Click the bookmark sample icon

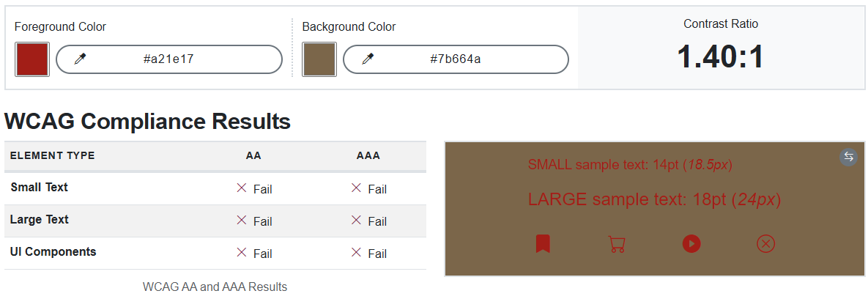pyautogui.click(x=542, y=243)
